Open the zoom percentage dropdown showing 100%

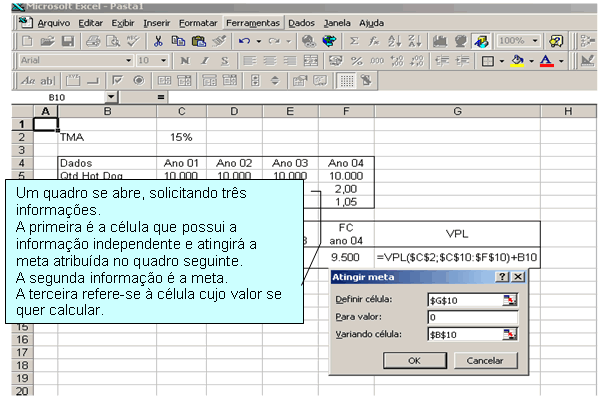tap(533, 41)
